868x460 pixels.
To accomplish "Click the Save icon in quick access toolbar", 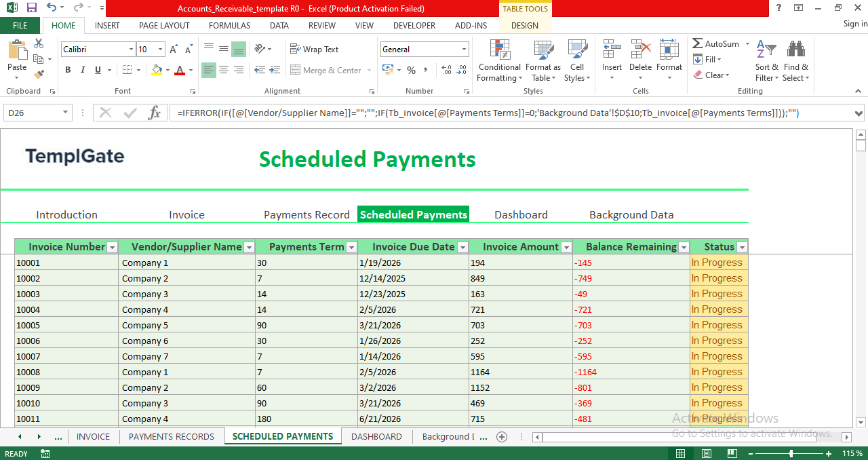I will (x=31, y=8).
